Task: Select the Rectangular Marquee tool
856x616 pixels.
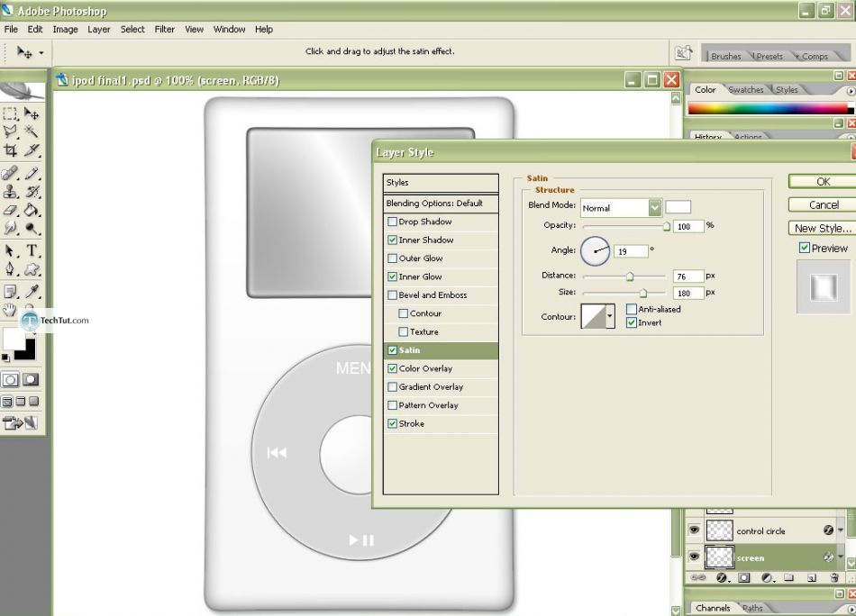Action: pos(10,114)
